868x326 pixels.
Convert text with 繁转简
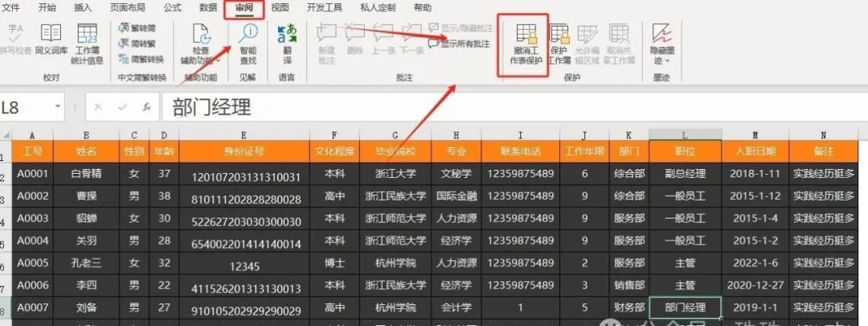point(138,27)
